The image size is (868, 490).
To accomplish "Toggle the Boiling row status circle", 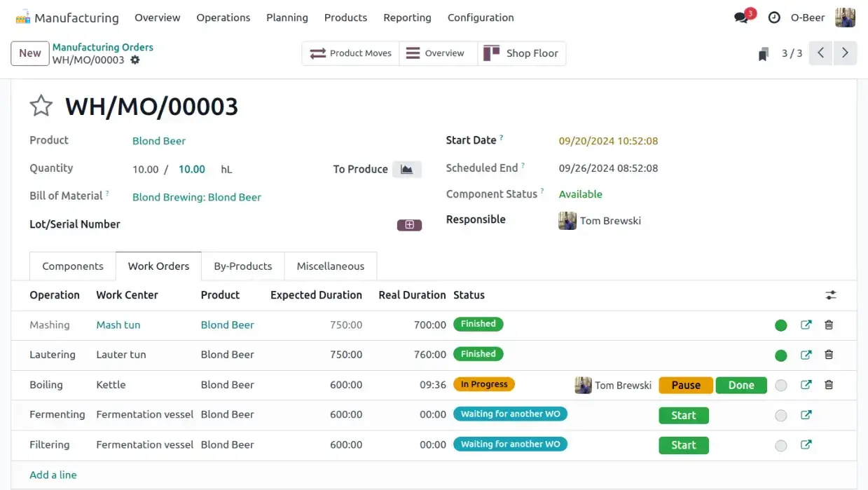I will point(781,386).
